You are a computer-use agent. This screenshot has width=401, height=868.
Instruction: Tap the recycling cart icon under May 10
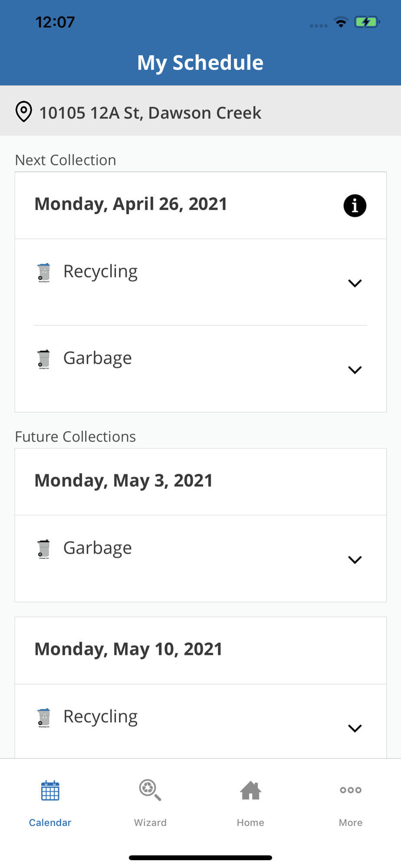pos(44,718)
